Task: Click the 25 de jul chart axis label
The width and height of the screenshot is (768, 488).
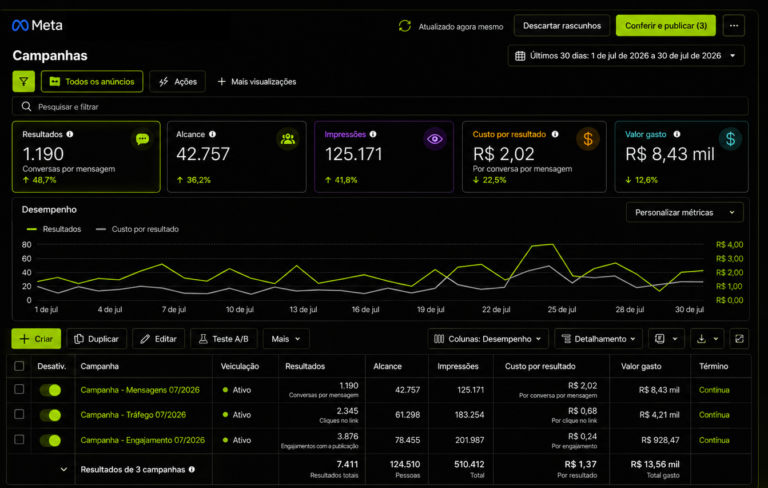Action: point(562,310)
